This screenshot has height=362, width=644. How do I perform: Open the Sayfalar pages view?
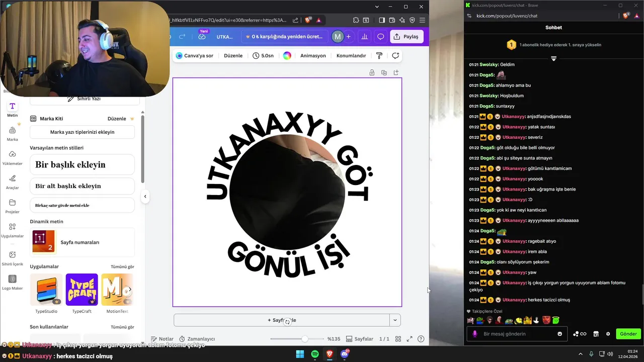(x=360, y=339)
